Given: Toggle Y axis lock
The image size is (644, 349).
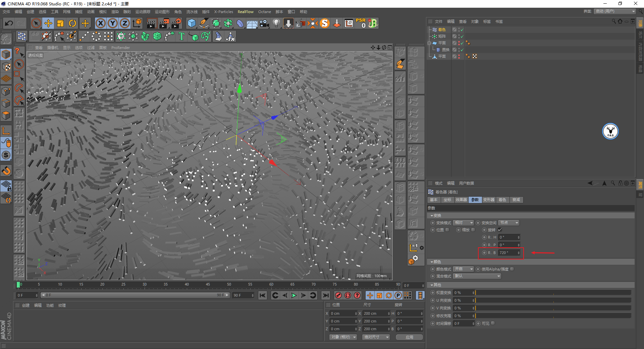Looking at the screenshot, I should (x=113, y=23).
